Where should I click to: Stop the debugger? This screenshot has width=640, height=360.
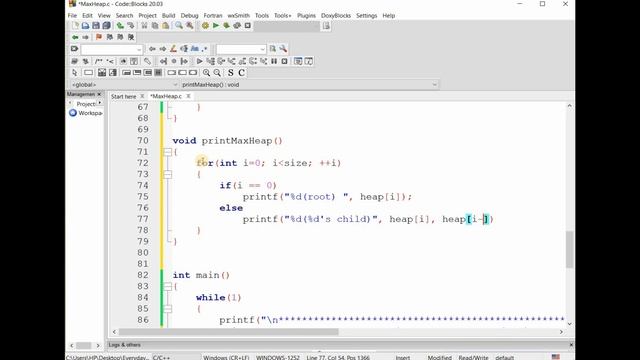tap(284, 61)
